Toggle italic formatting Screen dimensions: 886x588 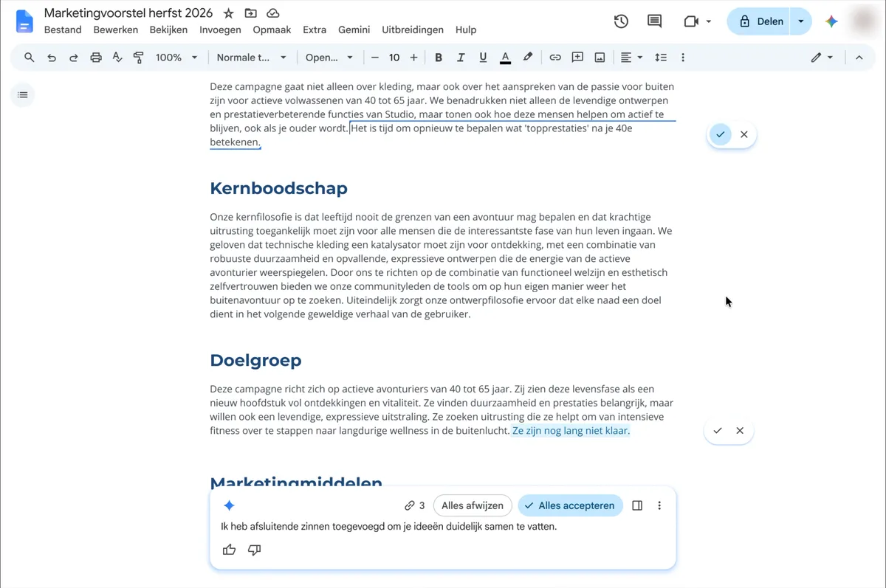pos(461,58)
